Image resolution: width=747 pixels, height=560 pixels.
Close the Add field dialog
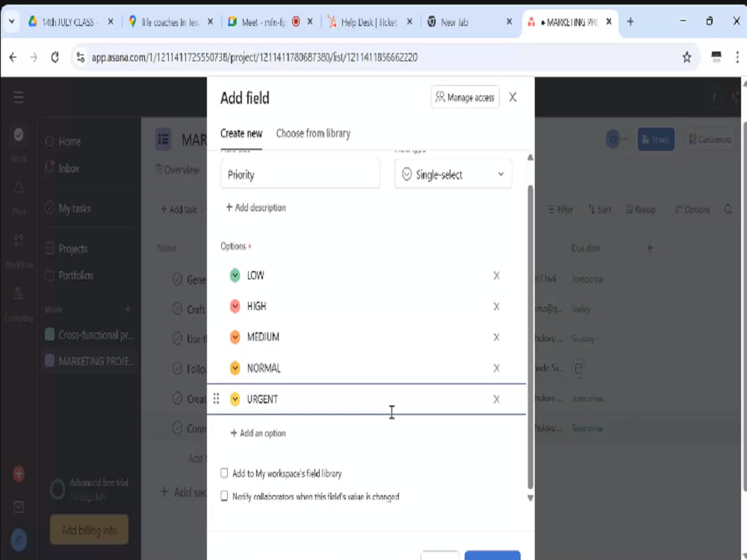click(512, 97)
